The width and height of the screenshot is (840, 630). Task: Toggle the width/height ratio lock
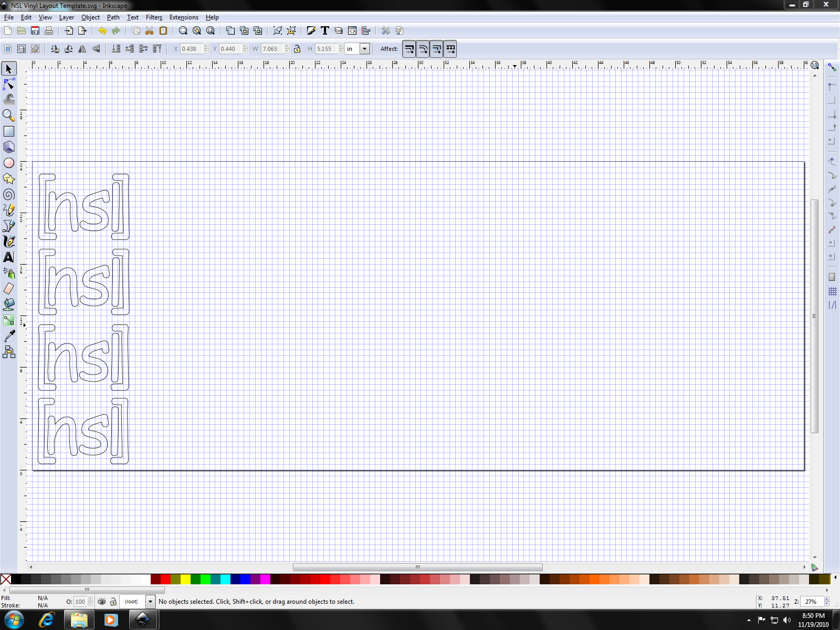tap(297, 49)
